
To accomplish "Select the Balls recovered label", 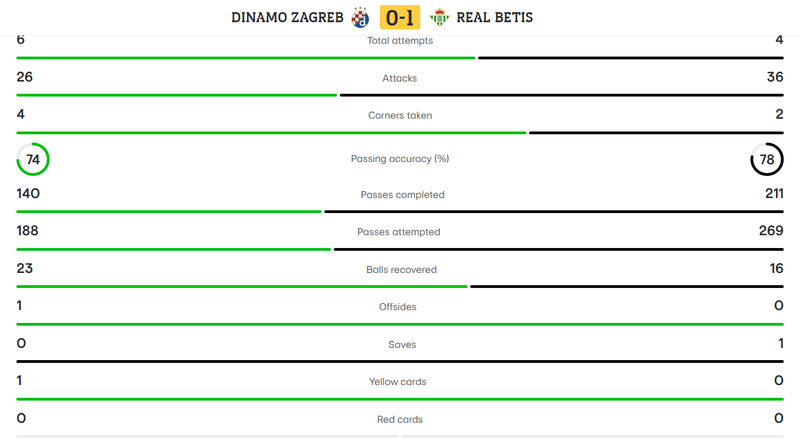I will pyautogui.click(x=400, y=270).
